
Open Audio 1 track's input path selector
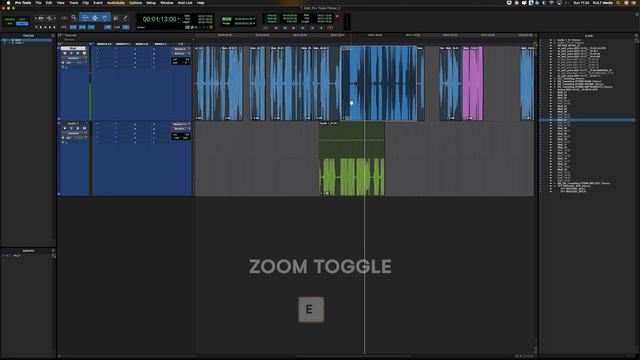click(x=180, y=124)
